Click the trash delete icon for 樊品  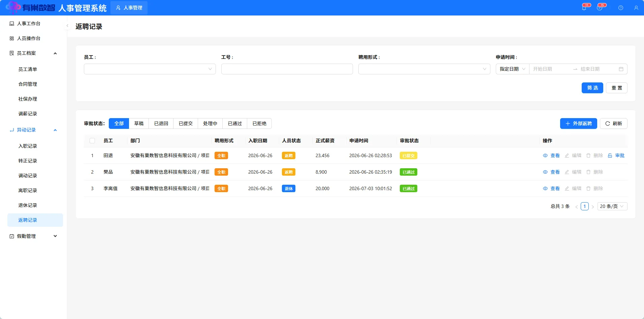(588, 172)
